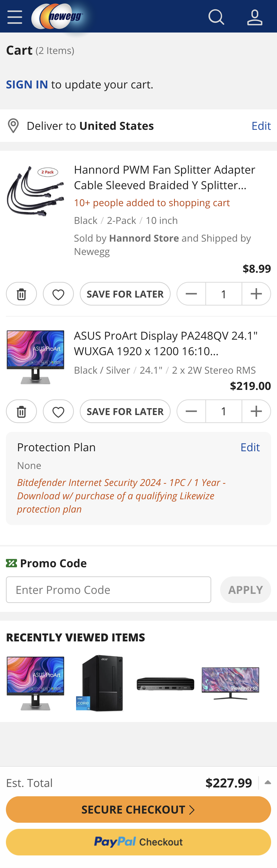Increase quantity of the fan splitter cable
The image size is (277, 868).
tap(256, 294)
